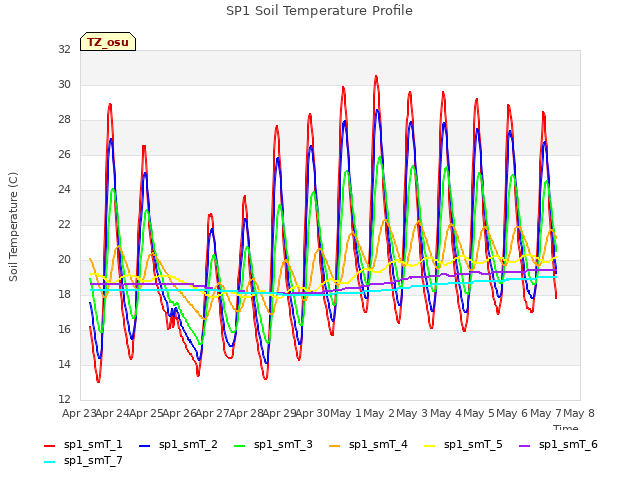The width and height of the screenshot is (640, 480).
Task: Click the Apr 29 x-axis tick label
Action: coord(279,413)
